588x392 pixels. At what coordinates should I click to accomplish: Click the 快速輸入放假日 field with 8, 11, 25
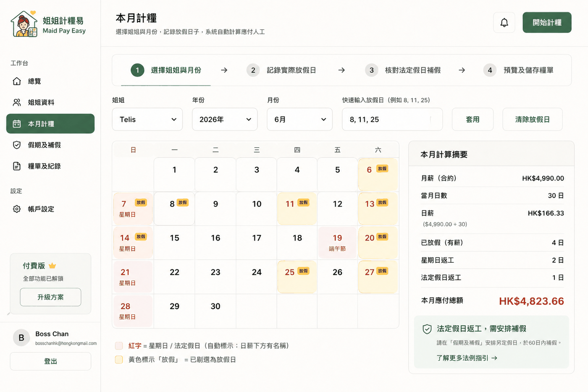point(392,119)
